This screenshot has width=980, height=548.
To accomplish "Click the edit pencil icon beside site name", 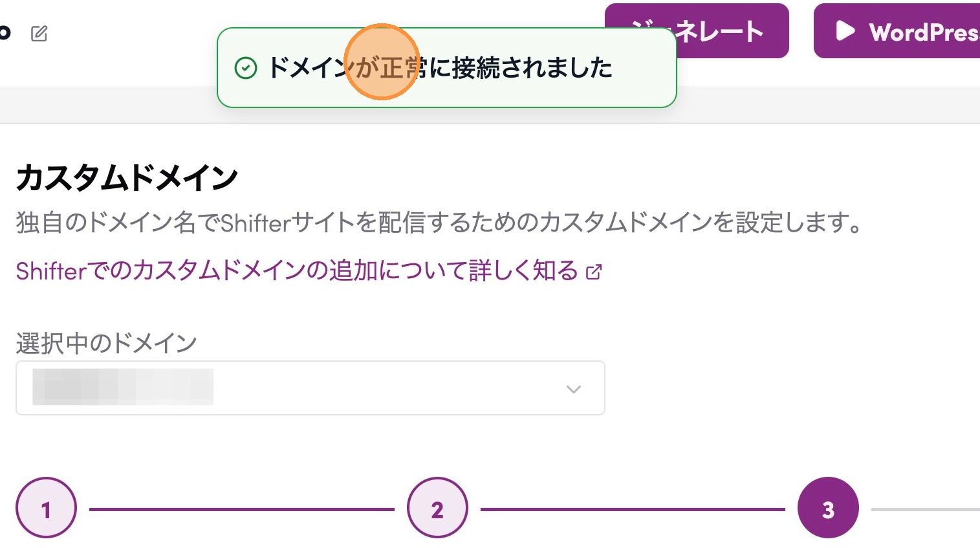I will (x=39, y=33).
